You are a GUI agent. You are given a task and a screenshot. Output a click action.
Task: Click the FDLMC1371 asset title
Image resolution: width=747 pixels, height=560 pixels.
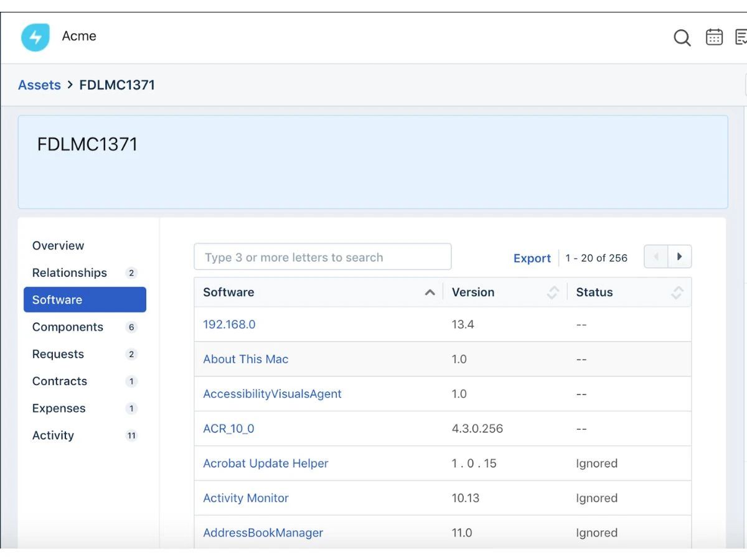tap(87, 144)
